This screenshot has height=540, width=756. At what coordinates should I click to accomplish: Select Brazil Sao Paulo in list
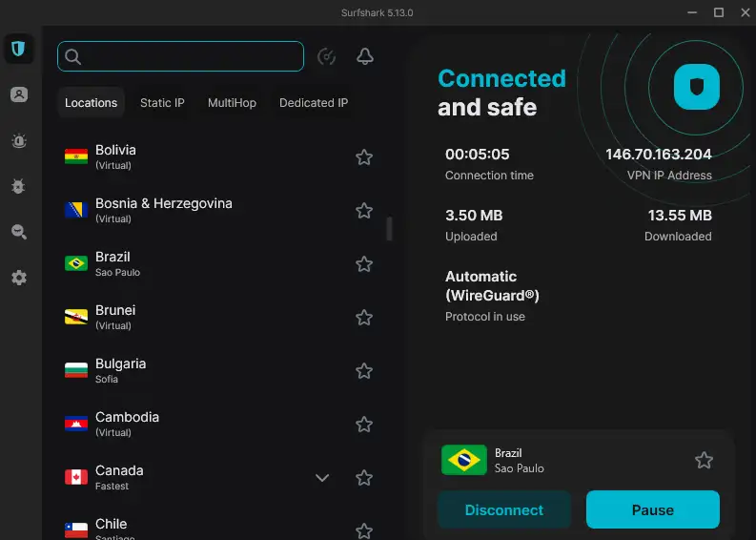click(x=219, y=264)
